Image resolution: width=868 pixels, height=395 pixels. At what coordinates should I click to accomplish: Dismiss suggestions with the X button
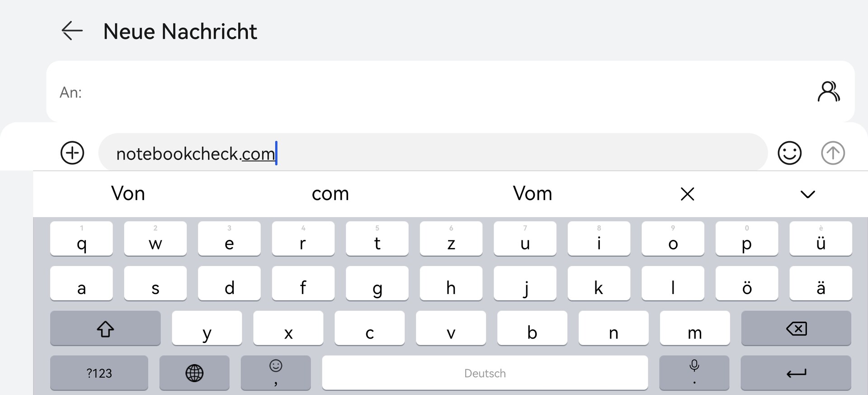tap(687, 194)
